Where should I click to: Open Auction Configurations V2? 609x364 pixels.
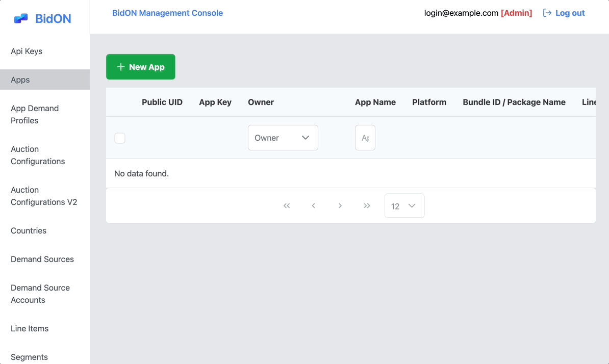tap(44, 196)
